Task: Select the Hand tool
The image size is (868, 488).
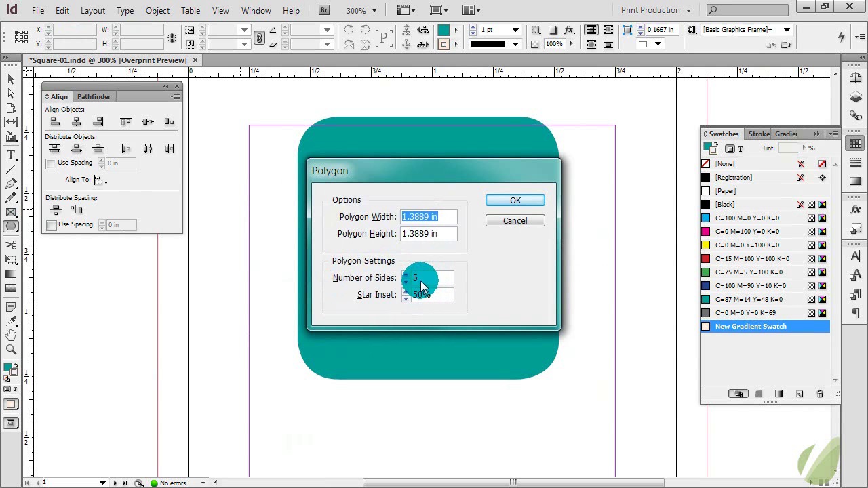Action: point(12,335)
